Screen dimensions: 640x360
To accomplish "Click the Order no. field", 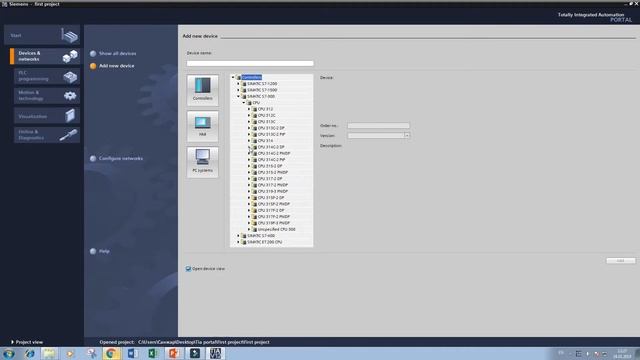I will click(x=378, y=126).
